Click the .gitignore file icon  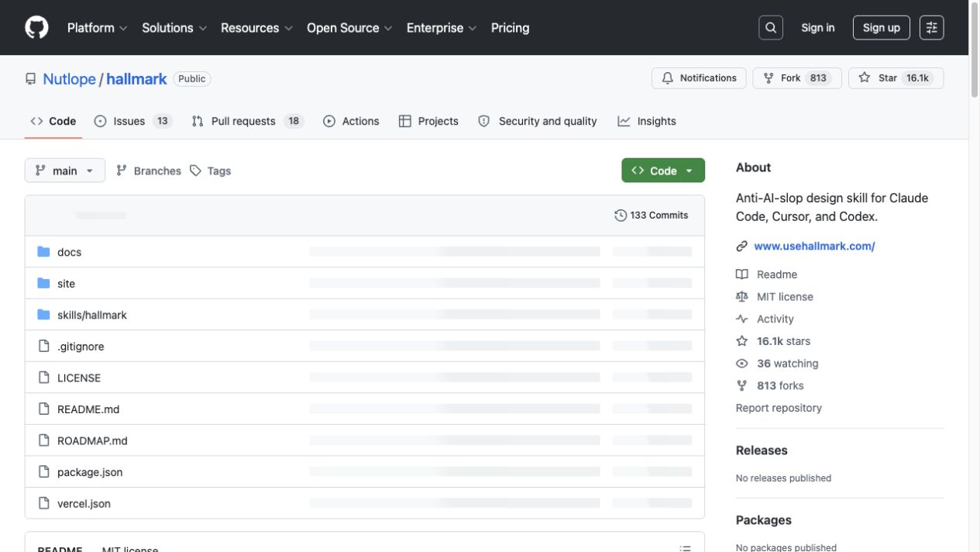pyautogui.click(x=43, y=347)
